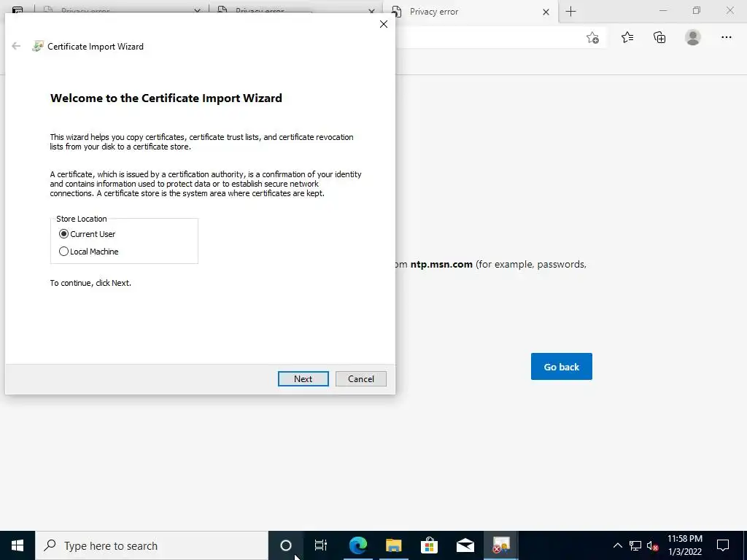Click the Welcome to the Certificate Import Wizard heading
The height and width of the screenshot is (560, 747).
166,98
